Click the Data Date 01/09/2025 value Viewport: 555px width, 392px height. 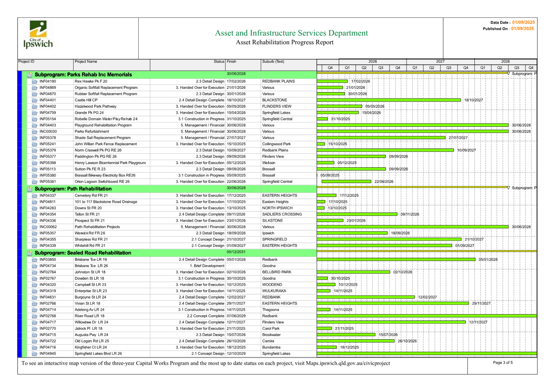pos(523,22)
